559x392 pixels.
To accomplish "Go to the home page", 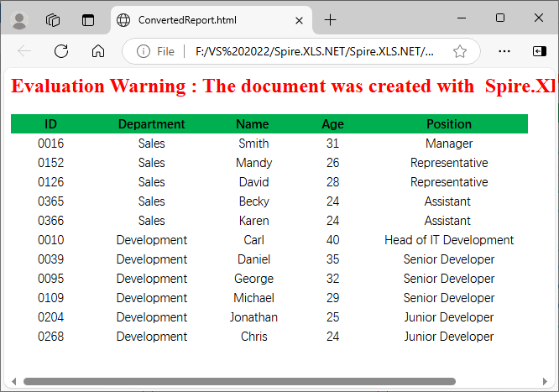I will [98, 51].
